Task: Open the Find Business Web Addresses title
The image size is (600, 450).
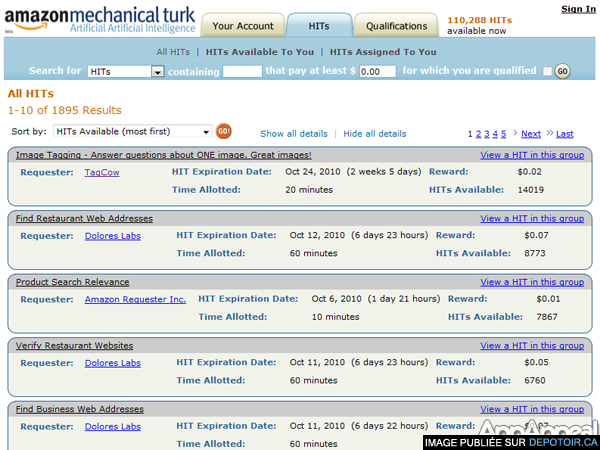Action: [80, 409]
